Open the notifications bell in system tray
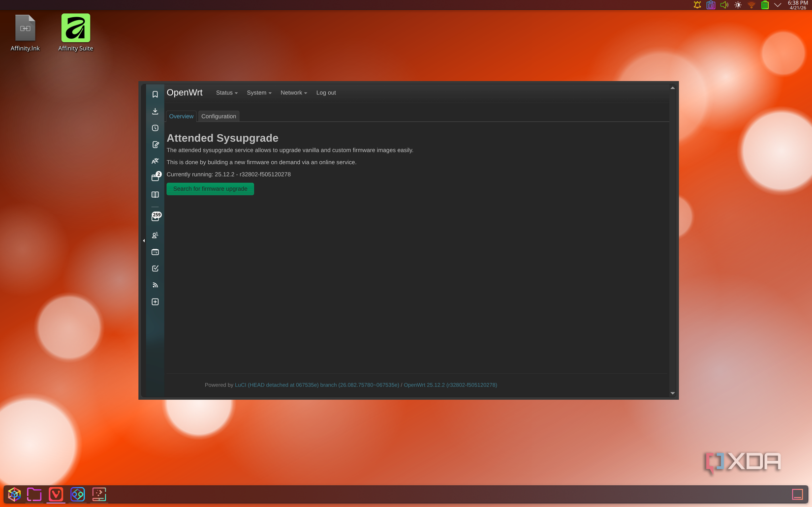 pyautogui.click(x=697, y=5)
